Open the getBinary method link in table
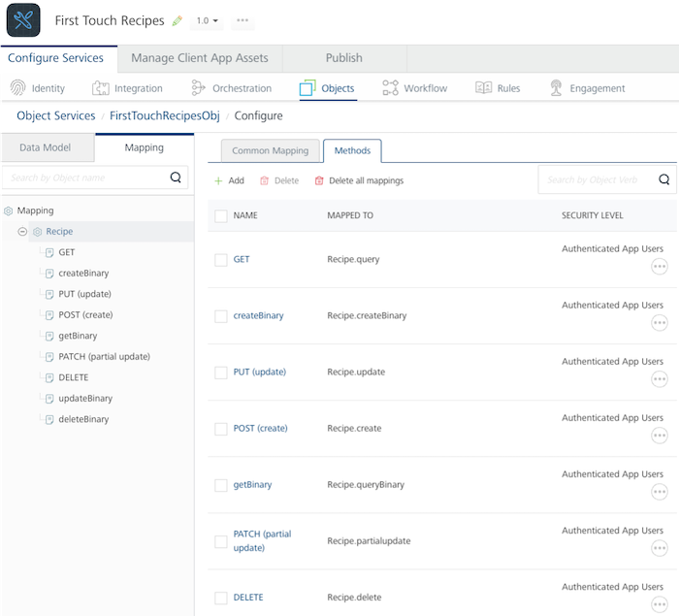The width and height of the screenshot is (679, 616). point(252,485)
